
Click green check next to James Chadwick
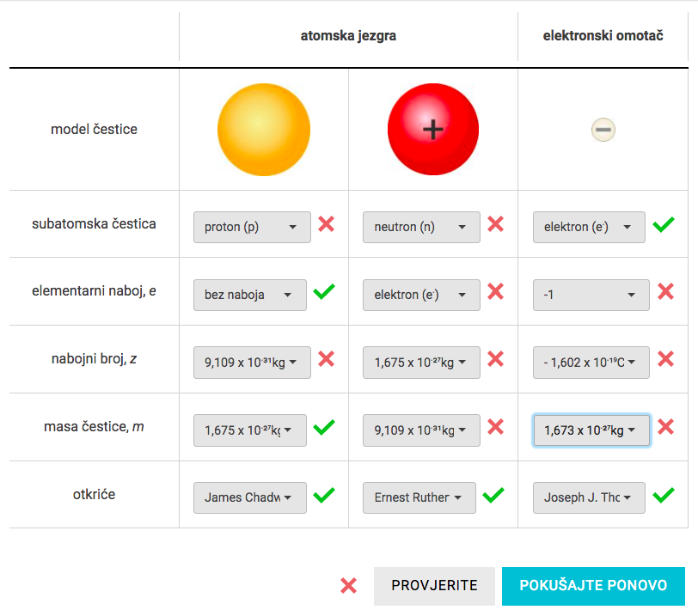324,495
